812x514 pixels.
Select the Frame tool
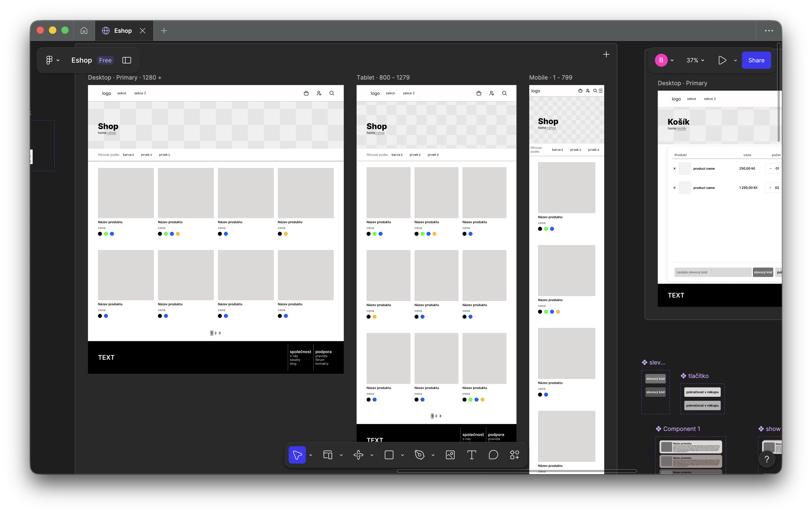click(328, 455)
